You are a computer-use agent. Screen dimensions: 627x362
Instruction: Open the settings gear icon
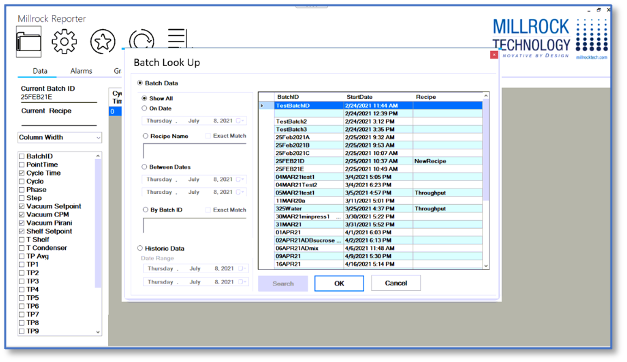click(x=64, y=41)
